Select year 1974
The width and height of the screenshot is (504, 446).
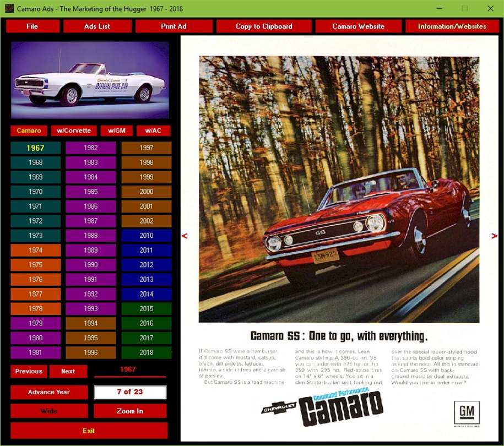point(36,251)
